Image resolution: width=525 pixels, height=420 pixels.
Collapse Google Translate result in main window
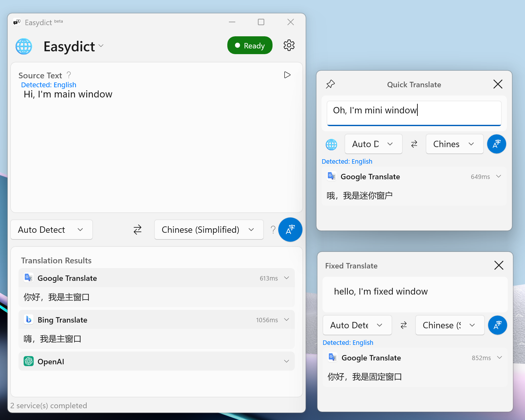[x=287, y=278]
